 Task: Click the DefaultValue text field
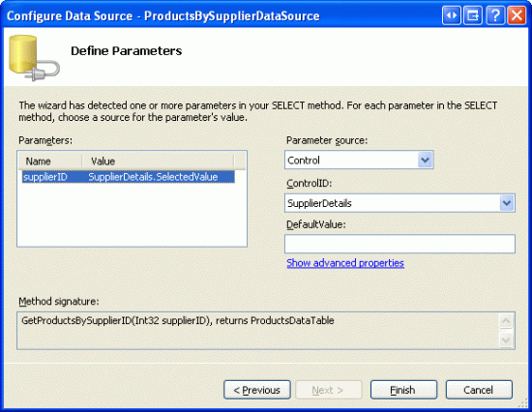pos(399,244)
